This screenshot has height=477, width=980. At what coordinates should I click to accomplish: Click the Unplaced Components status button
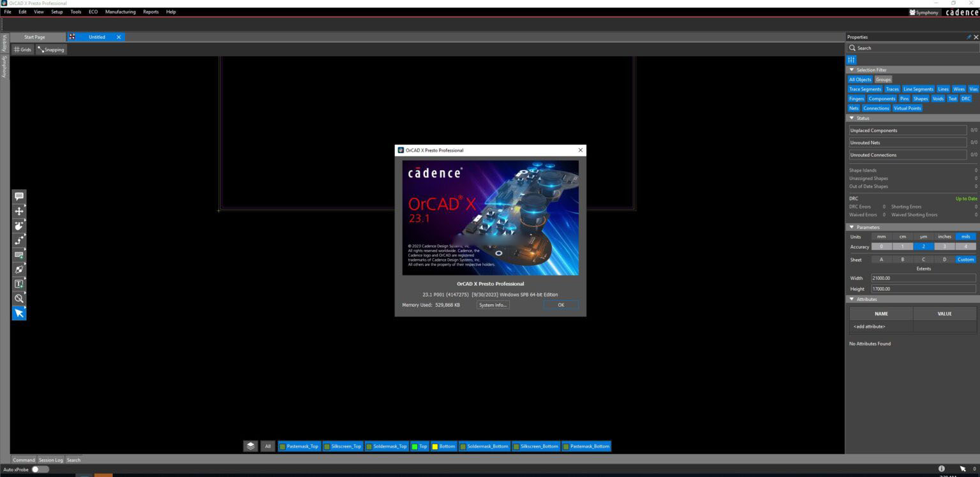tap(907, 130)
